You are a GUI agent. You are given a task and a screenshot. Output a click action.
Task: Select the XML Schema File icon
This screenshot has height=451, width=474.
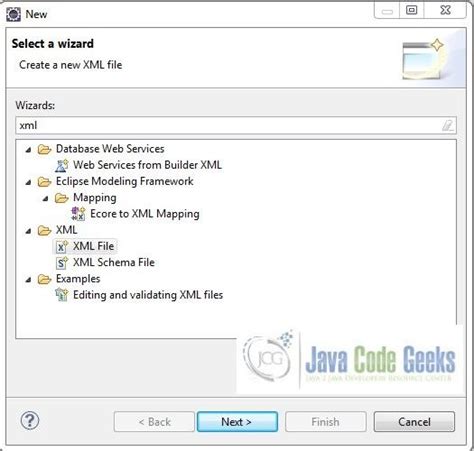(61, 263)
